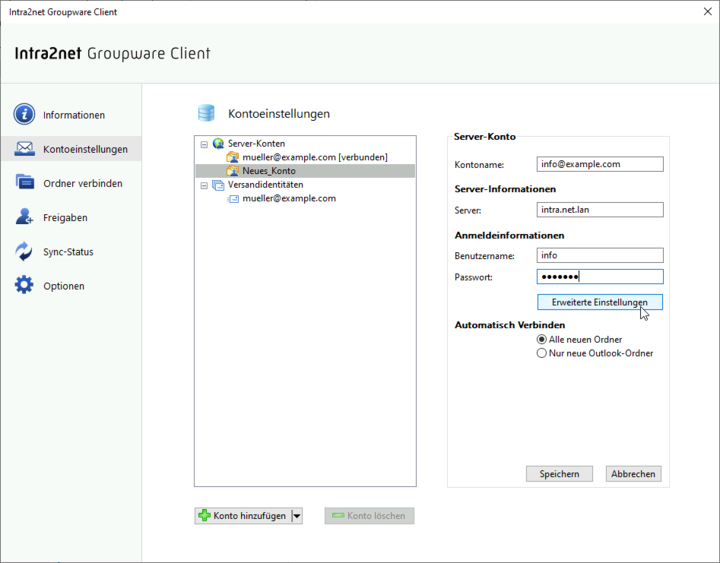Go to the Freigaben section
Screen dimensions: 720x563
(x=71, y=217)
